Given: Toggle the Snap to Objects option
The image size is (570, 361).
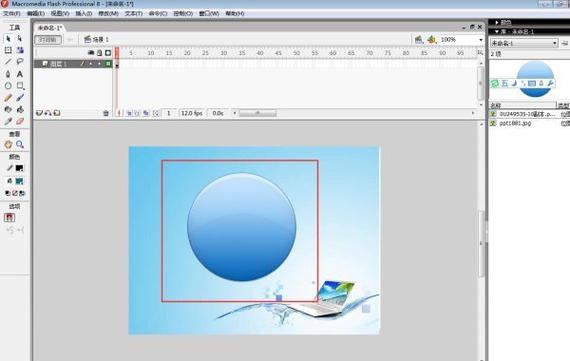Looking at the screenshot, I should (9, 217).
